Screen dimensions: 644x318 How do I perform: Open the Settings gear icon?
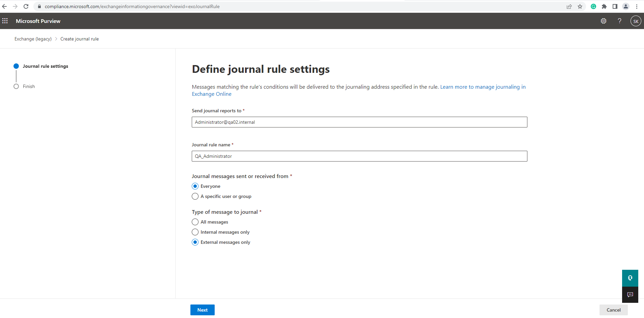point(603,21)
